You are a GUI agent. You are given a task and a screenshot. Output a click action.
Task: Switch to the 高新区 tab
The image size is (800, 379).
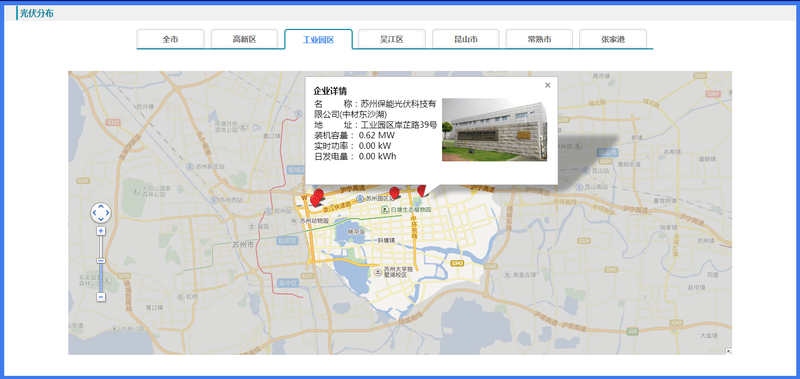pyautogui.click(x=244, y=39)
